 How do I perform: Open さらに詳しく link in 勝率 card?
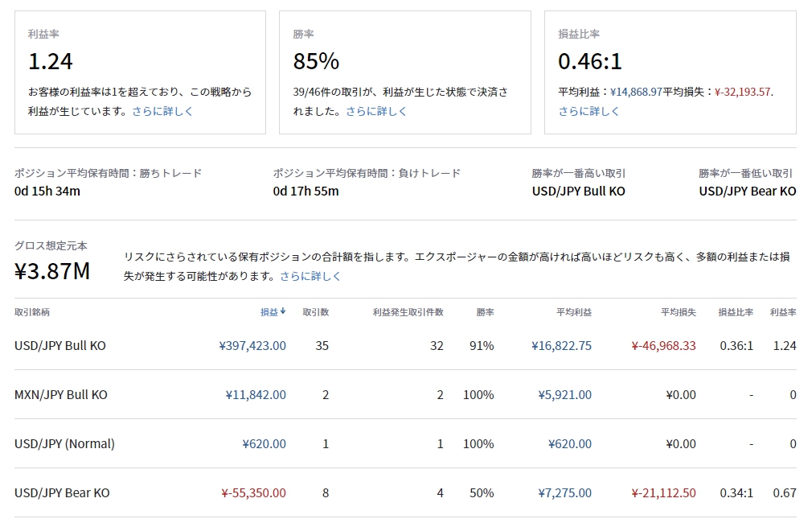376,111
